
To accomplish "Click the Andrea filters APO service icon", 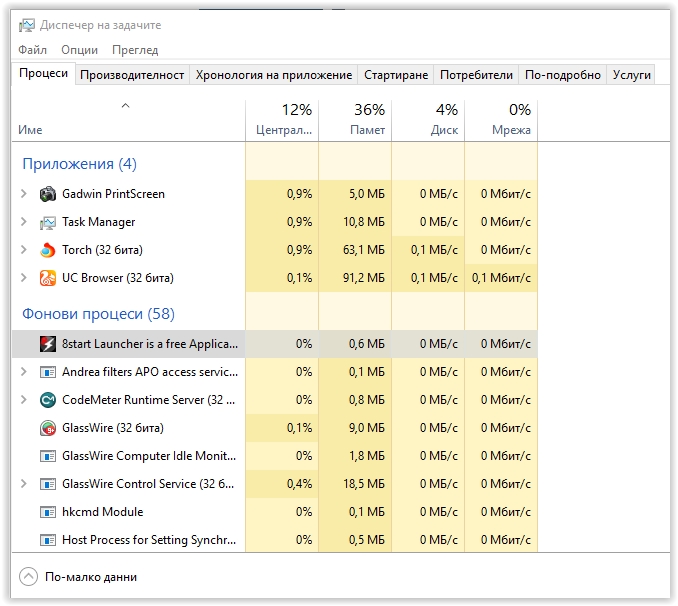I will pos(48,372).
